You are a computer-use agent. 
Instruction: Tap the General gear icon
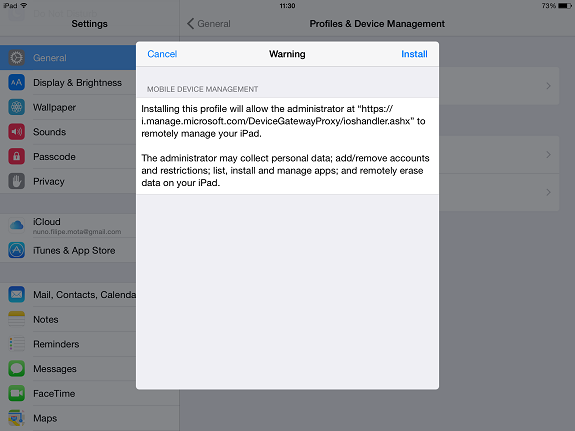coord(17,58)
